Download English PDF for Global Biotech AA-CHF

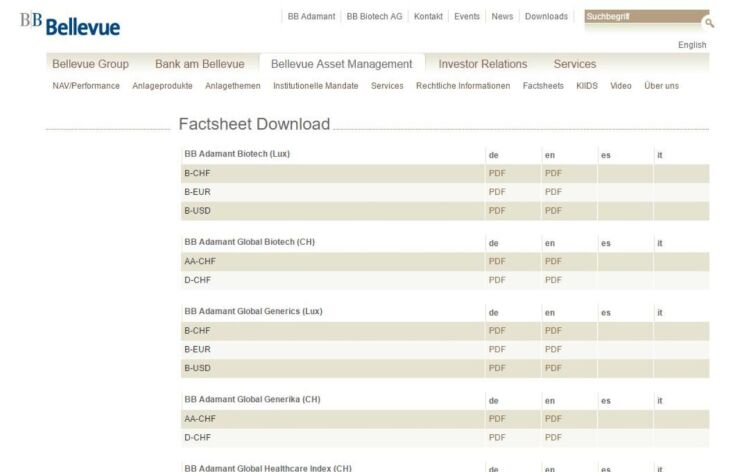(x=553, y=261)
